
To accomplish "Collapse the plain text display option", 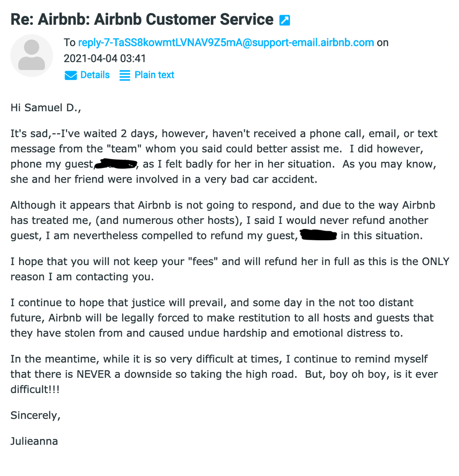I will [x=153, y=75].
